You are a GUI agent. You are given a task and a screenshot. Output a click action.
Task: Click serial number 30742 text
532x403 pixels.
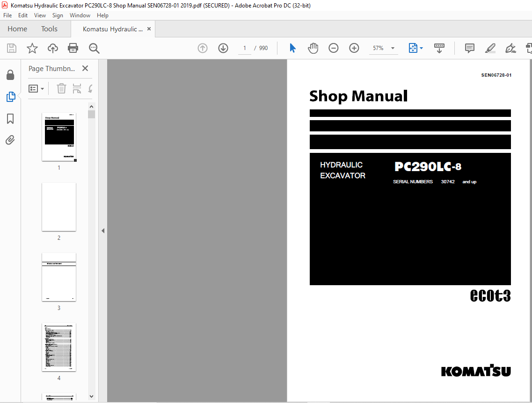pyautogui.click(x=447, y=182)
